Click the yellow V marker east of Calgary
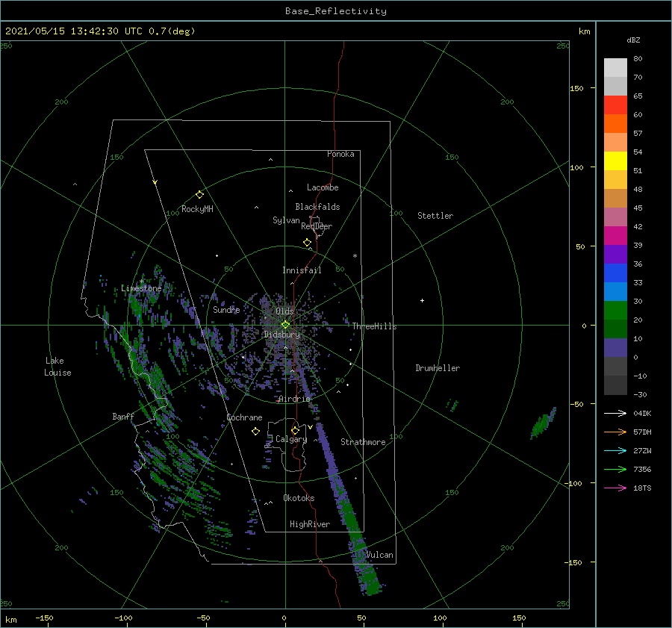The image size is (672, 628). (x=311, y=427)
